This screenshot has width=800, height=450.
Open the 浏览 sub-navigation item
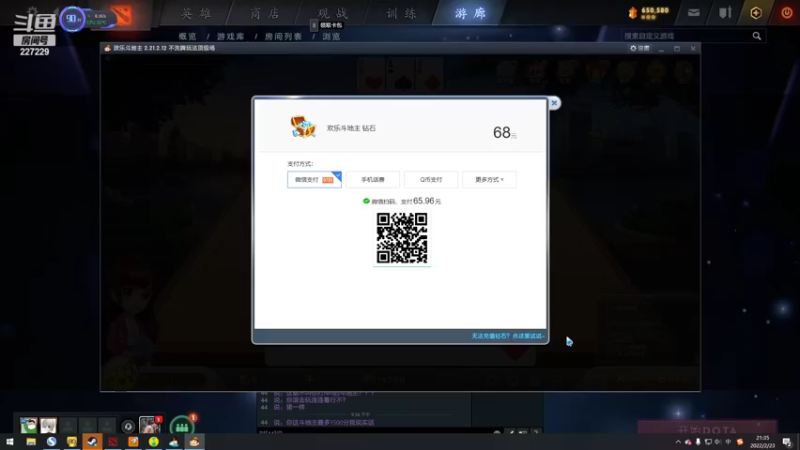[331, 37]
